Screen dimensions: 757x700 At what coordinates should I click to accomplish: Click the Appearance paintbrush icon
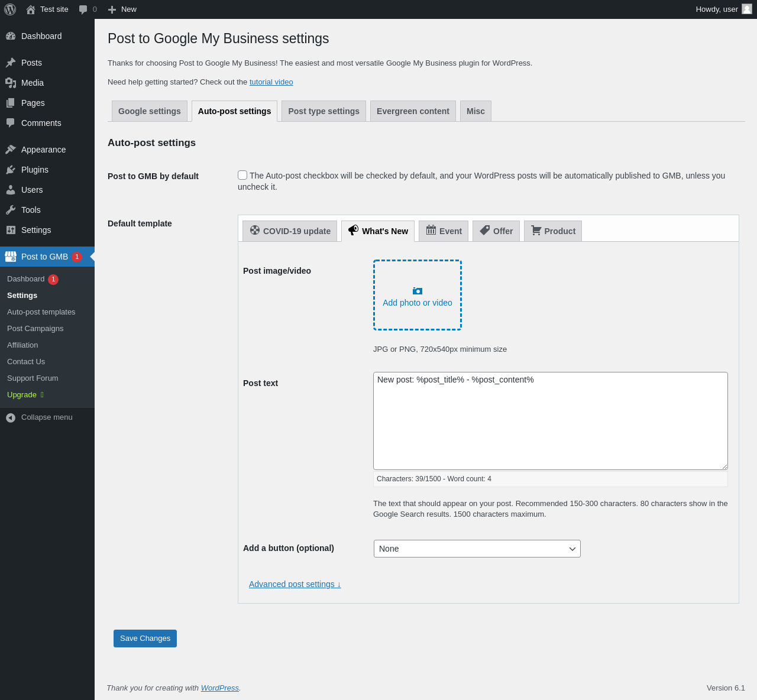tap(11, 150)
